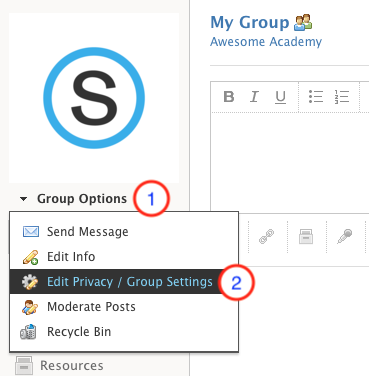Insert a bulleted list
This screenshot has height=376, width=369.
(x=315, y=97)
